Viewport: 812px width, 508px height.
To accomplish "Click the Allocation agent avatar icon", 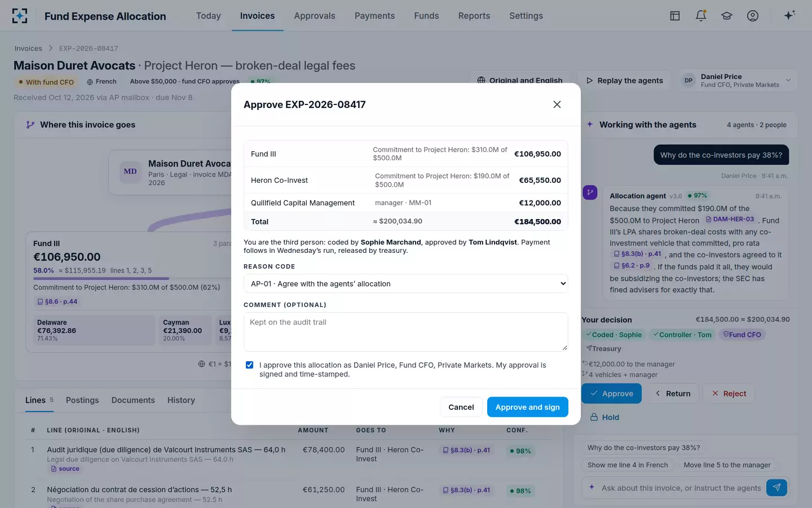I will 590,192.
